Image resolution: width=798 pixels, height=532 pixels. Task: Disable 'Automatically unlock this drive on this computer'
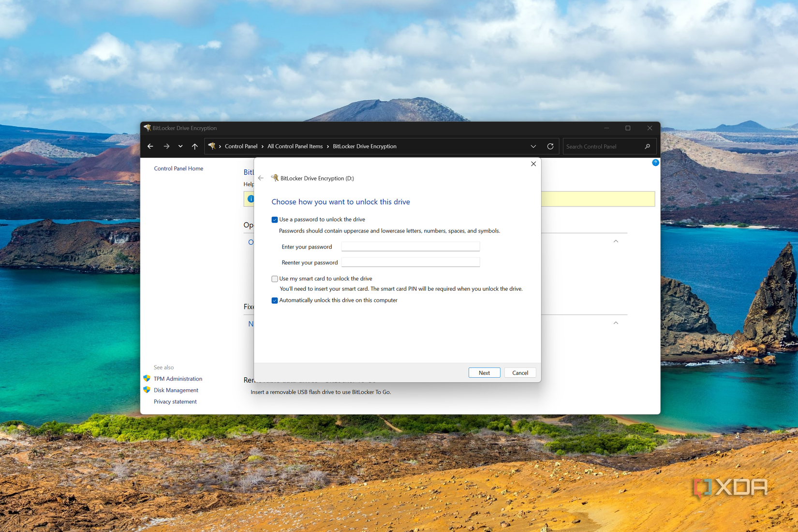pos(275,300)
